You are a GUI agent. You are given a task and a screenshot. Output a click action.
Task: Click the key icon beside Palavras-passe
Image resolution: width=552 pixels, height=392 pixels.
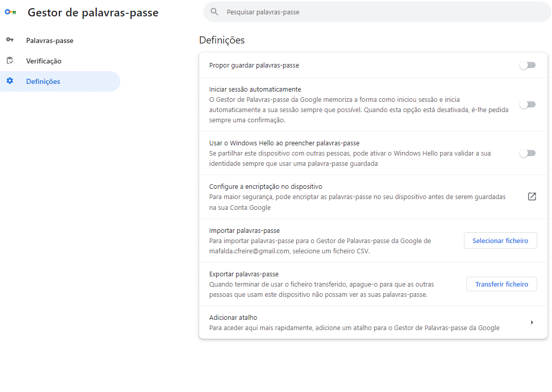click(10, 40)
